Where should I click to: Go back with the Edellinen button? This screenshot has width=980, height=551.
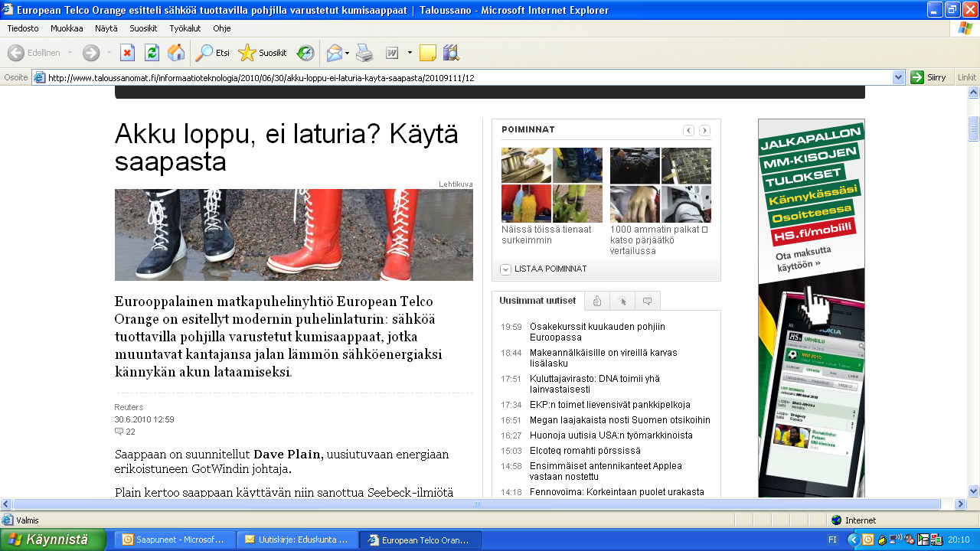click(33, 53)
